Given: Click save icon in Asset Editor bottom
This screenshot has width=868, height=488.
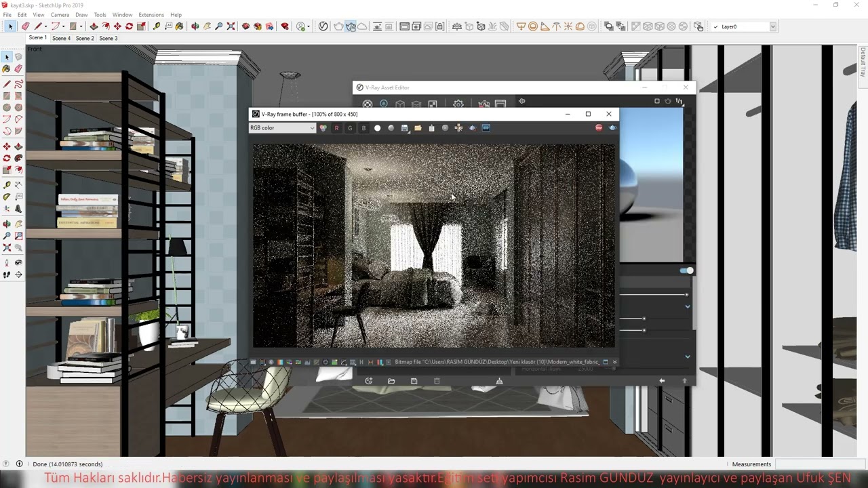Looking at the screenshot, I should click(414, 381).
